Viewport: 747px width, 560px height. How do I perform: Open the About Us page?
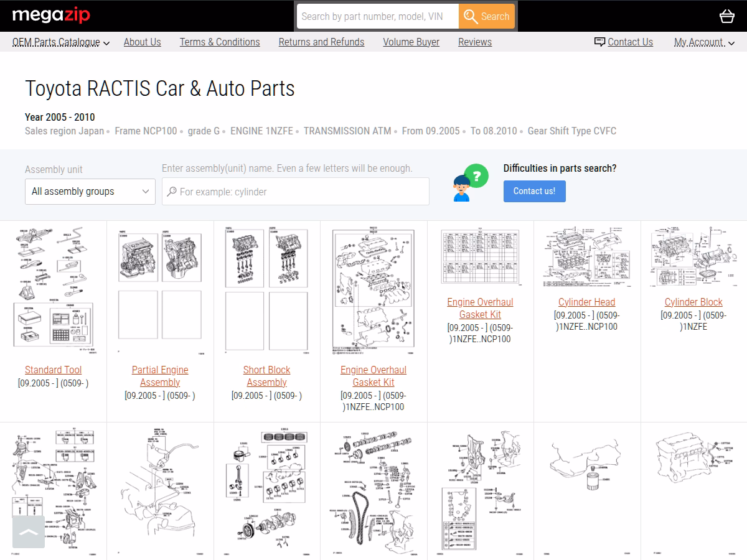(x=142, y=42)
